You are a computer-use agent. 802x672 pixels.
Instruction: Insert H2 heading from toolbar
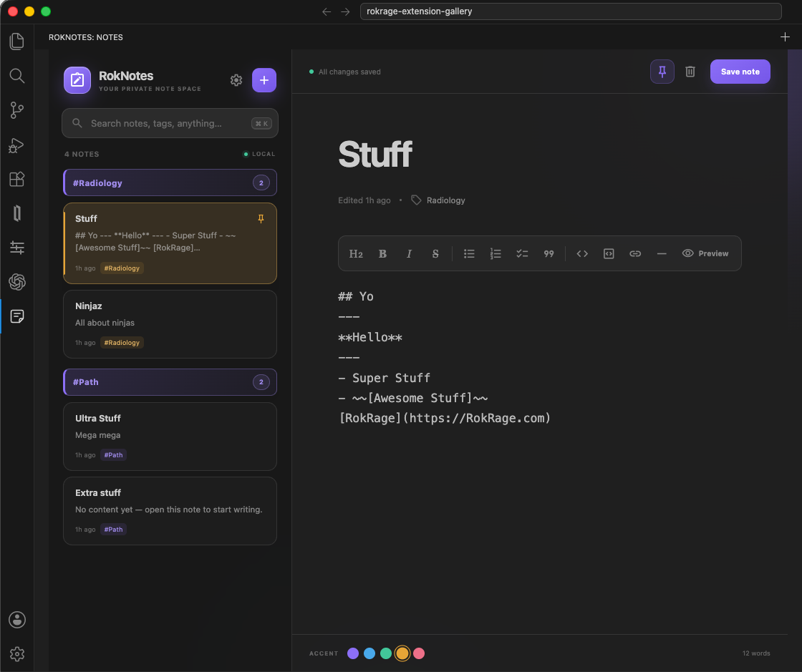pos(356,253)
